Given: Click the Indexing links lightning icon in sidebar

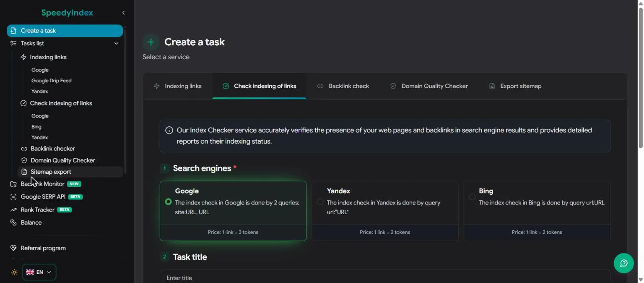Looking at the screenshot, I should [x=23, y=57].
